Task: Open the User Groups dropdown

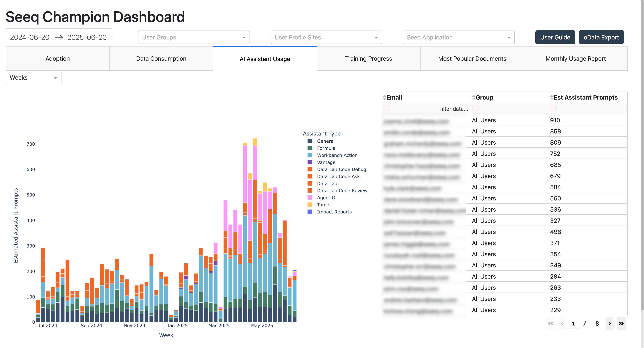Action: pyautogui.click(x=194, y=37)
